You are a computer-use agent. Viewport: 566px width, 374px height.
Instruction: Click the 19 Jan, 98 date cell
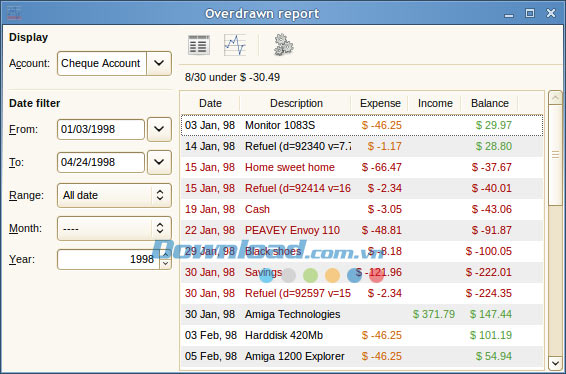click(210, 209)
